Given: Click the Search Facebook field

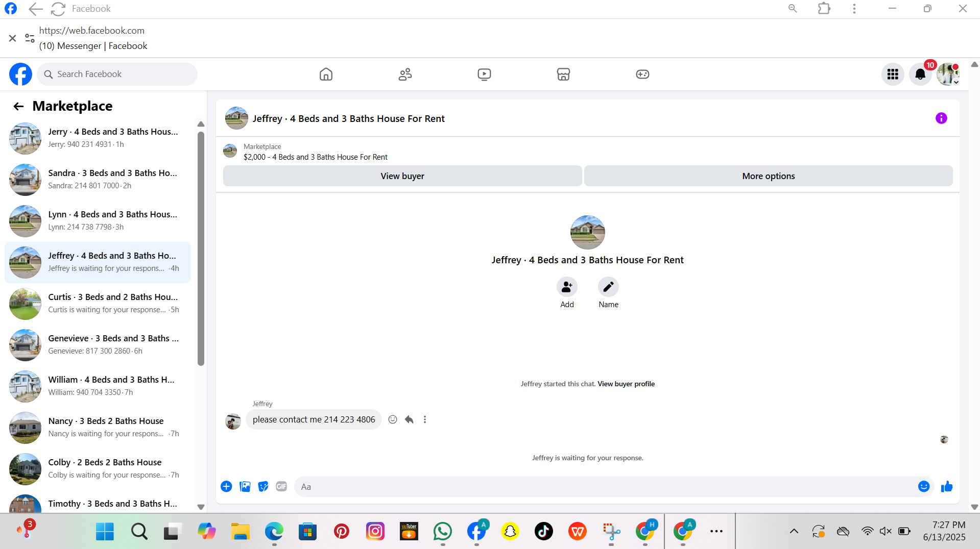Looking at the screenshot, I should (x=117, y=74).
